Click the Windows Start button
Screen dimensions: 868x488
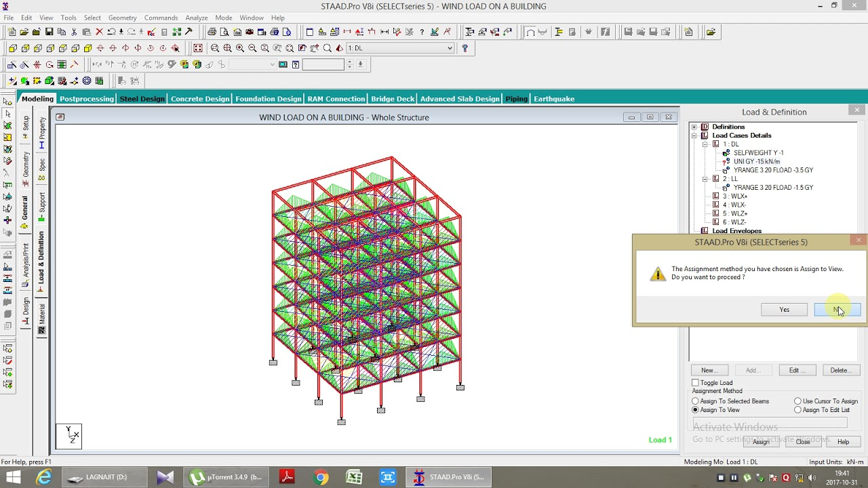coord(13,477)
